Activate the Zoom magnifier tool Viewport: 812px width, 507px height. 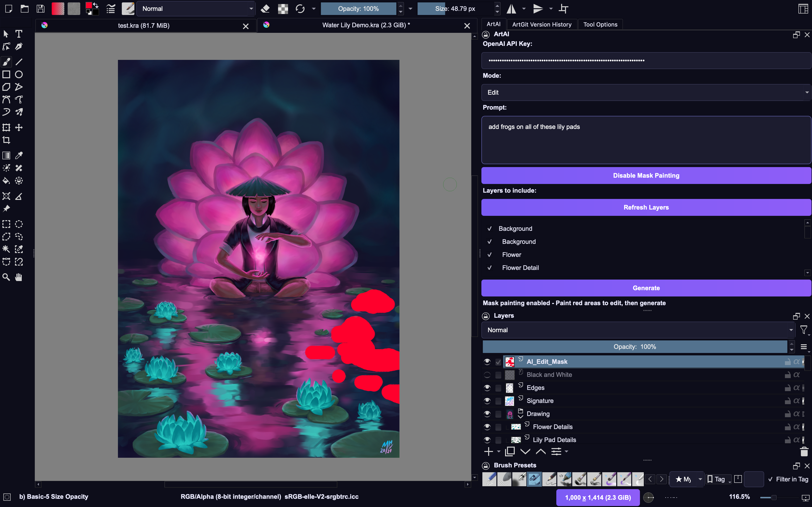[x=6, y=277]
